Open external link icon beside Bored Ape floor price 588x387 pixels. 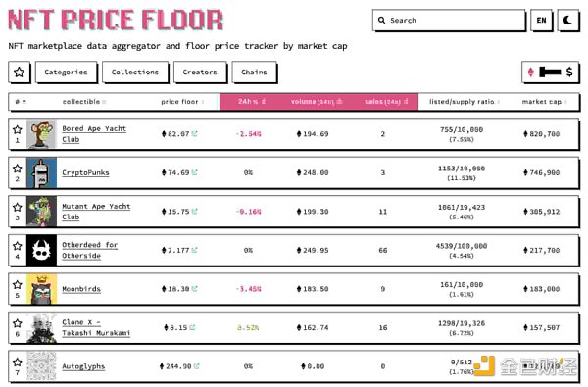tap(194, 133)
